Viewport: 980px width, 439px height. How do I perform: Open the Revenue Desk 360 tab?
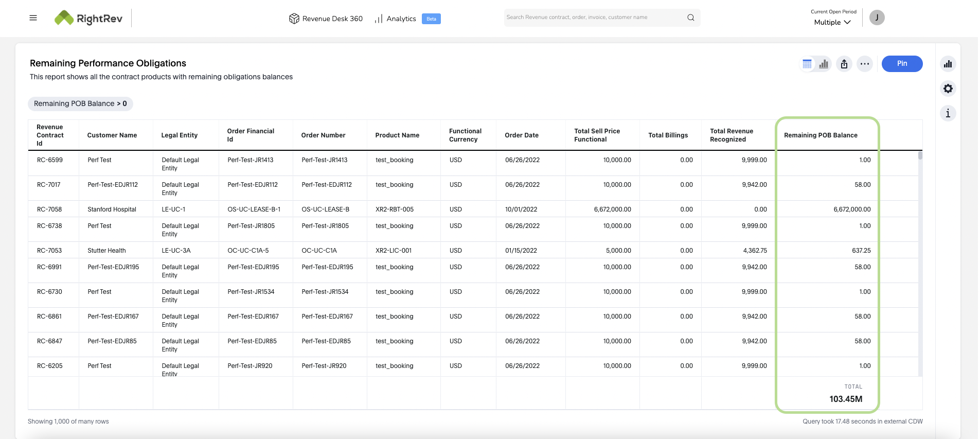326,19
